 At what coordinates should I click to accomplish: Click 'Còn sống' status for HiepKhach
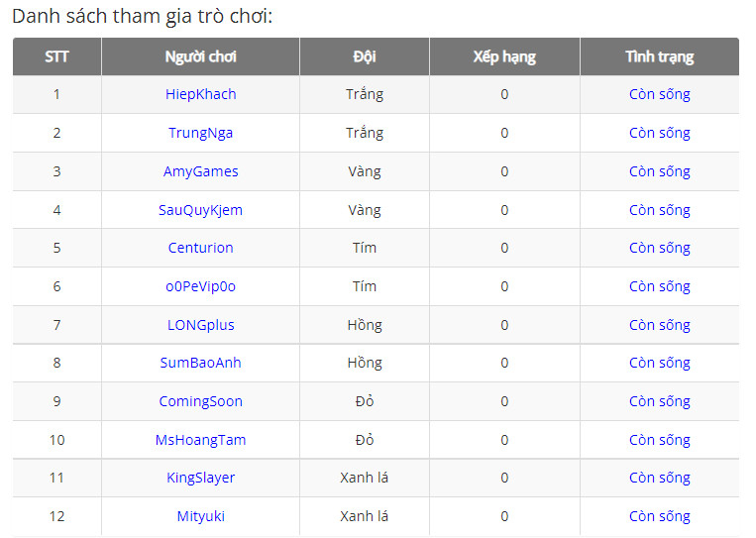tap(659, 94)
